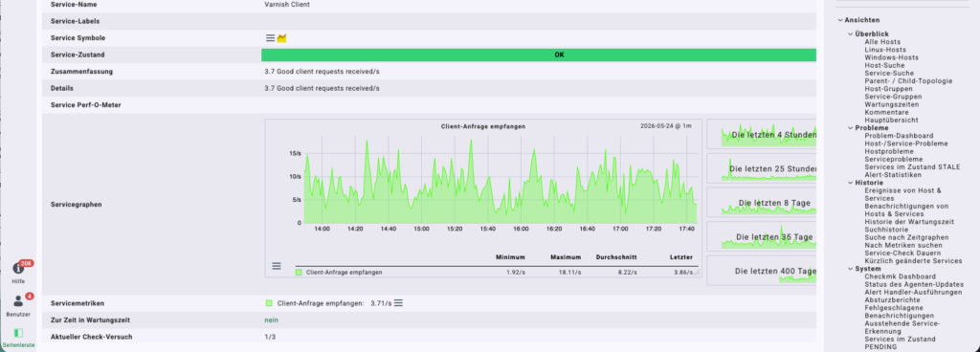Screen dimensions: 980x352
Task: Collapse the Ansichten section
Action: 840,20
